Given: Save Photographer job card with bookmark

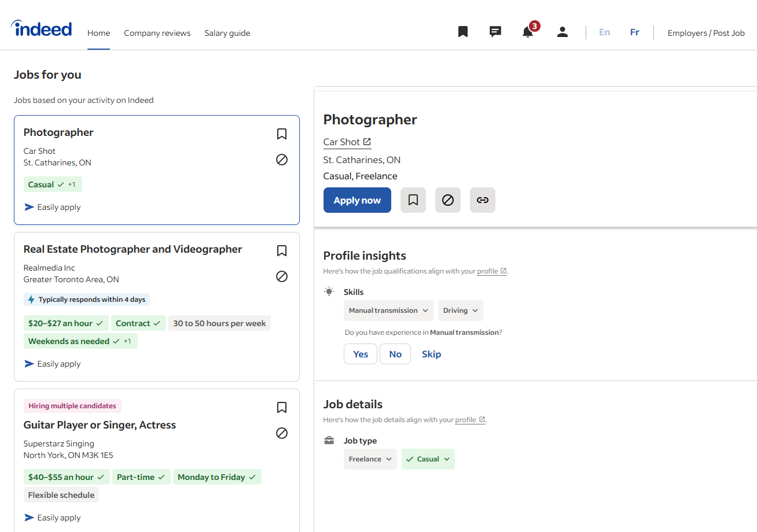Looking at the screenshot, I should [282, 134].
